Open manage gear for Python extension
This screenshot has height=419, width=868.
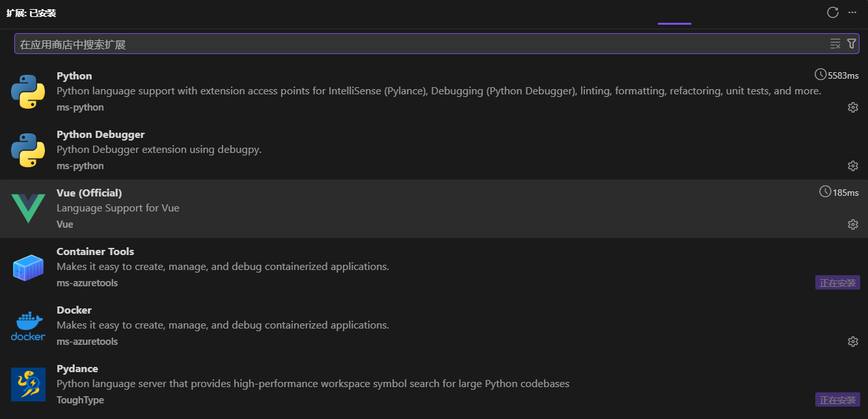pos(853,107)
